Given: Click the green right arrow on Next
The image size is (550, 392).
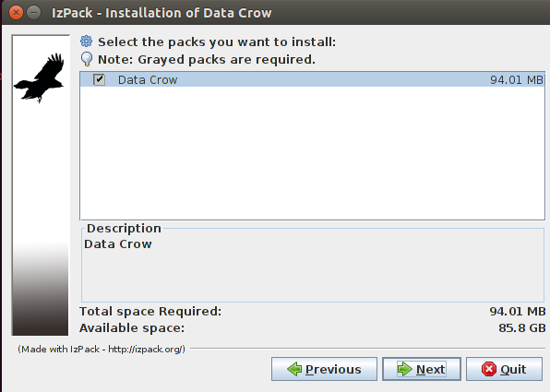Looking at the screenshot, I should pos(404,369).
